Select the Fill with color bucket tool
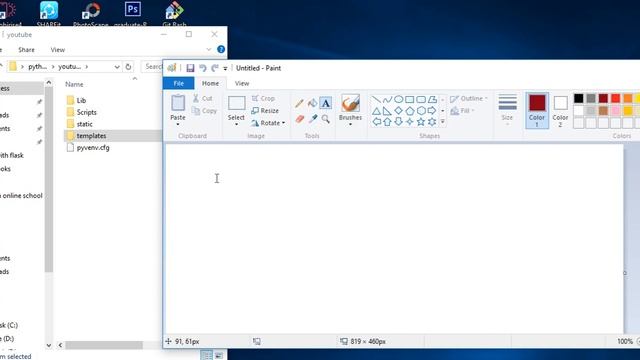640x360 pixels. coord(312,103)
